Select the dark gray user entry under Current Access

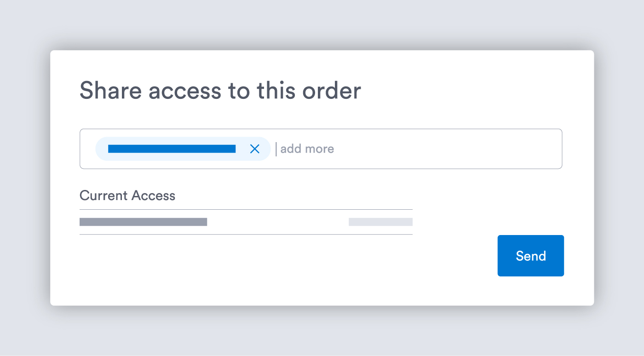tap(143, 222)
